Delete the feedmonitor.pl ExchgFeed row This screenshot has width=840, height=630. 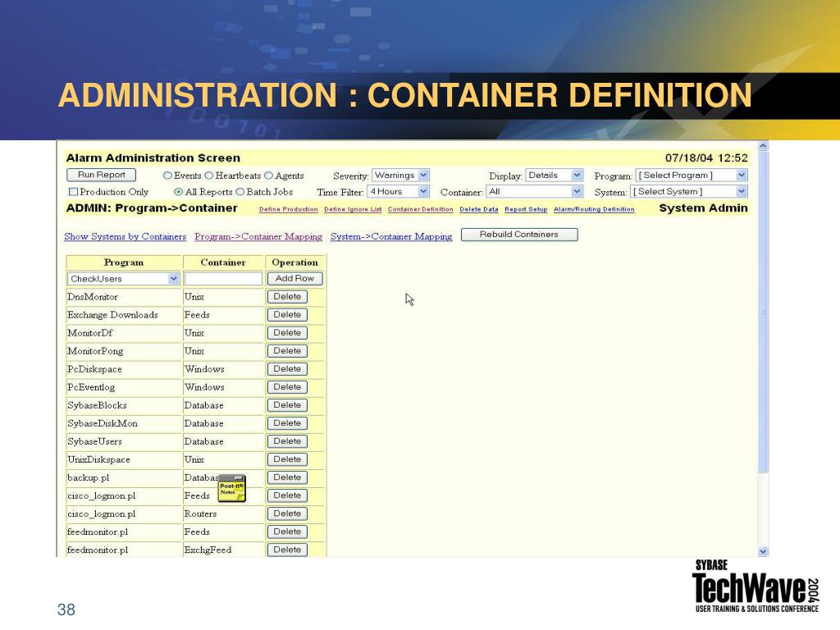tap(287, 550)
